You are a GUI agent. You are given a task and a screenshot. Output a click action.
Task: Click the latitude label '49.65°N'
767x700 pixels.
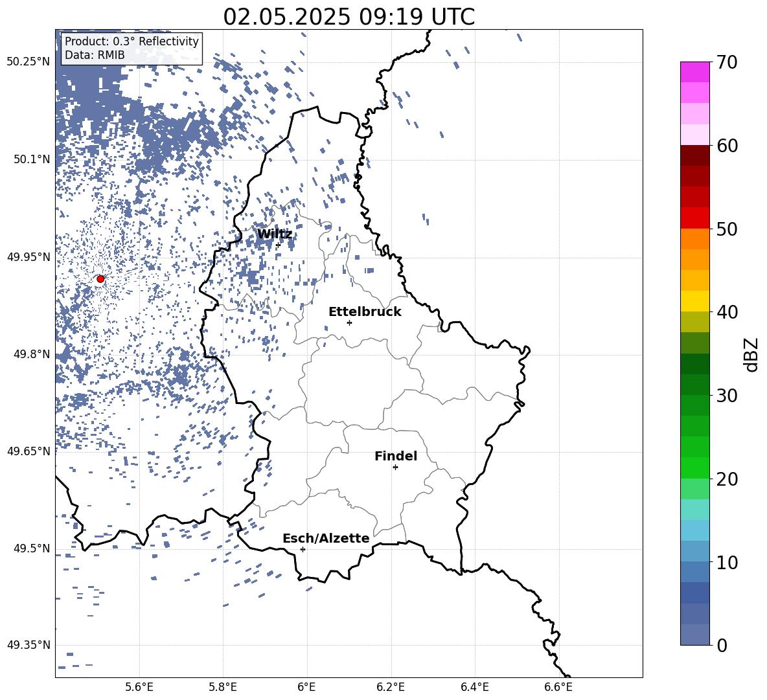29,451
